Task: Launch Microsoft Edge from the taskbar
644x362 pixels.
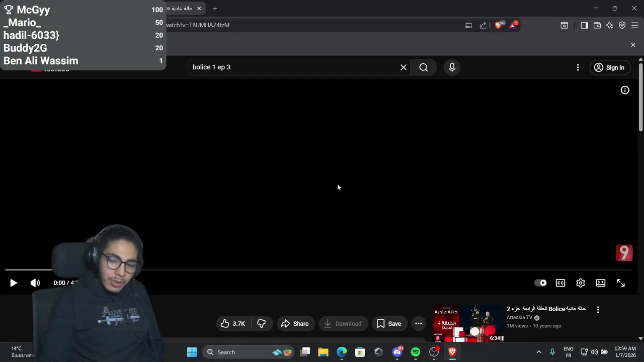Action: 342,352
